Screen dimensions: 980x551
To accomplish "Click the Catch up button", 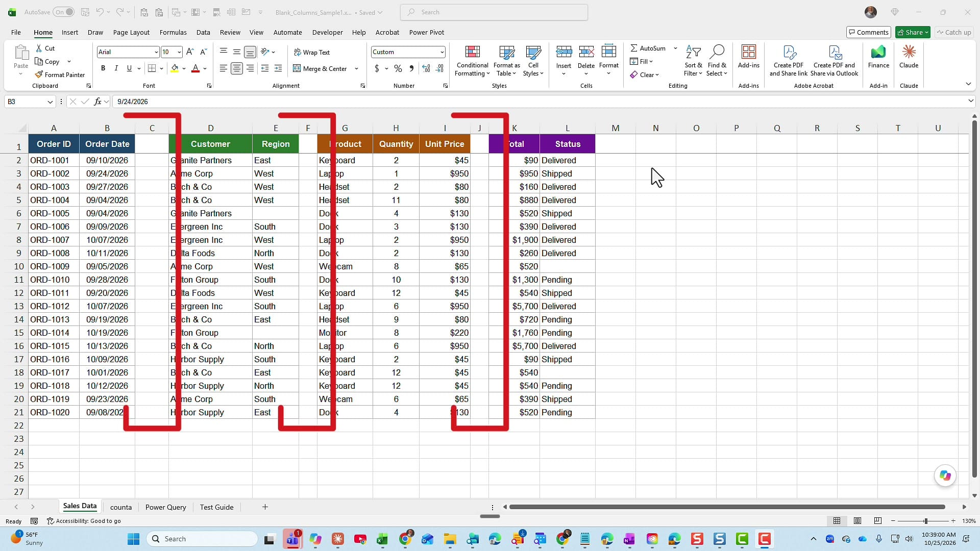I will pyautogui.click(x=953, y=32).
